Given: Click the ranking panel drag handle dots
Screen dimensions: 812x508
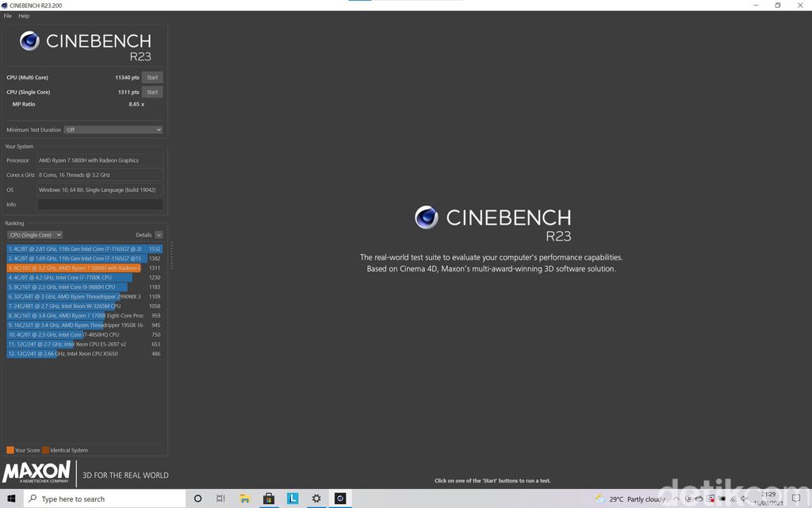Looking at the screenshot, I should tap(171, 256).
